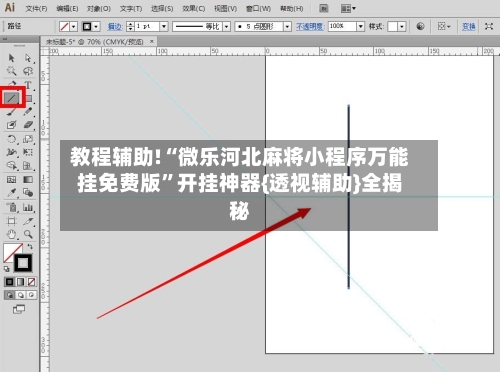Select the Symbol Sprayer tool
The width and height of the screenshot is (500, 372).
tap(11, 207)
